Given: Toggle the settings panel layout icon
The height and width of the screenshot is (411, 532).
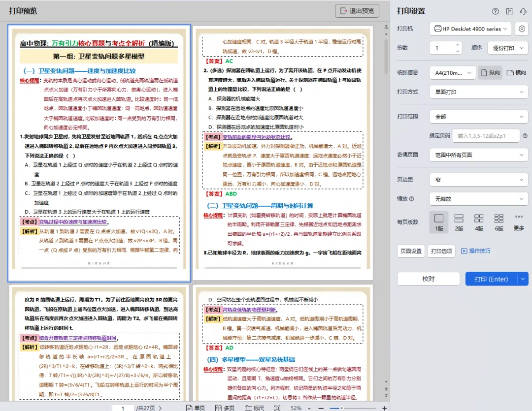Looking at the screenshot, I should coord(509,11).
